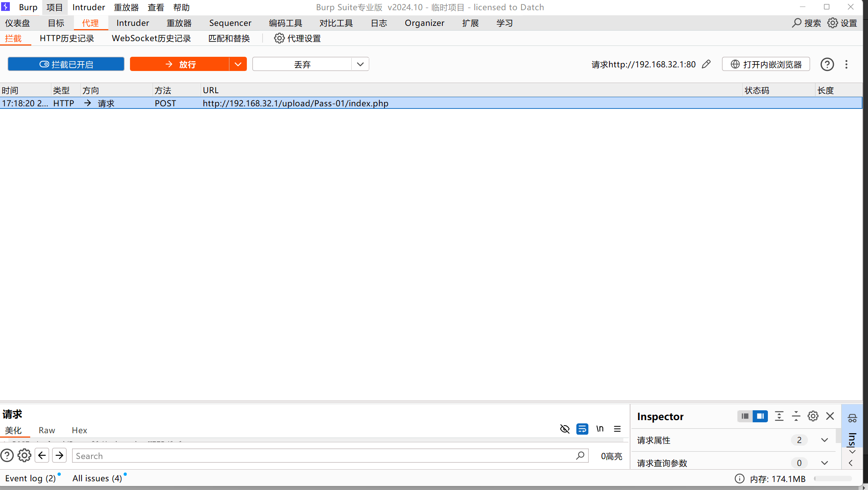
Task: Toggle line wrap in request editor
Action: pyautogui.click(x=582, y=429)
